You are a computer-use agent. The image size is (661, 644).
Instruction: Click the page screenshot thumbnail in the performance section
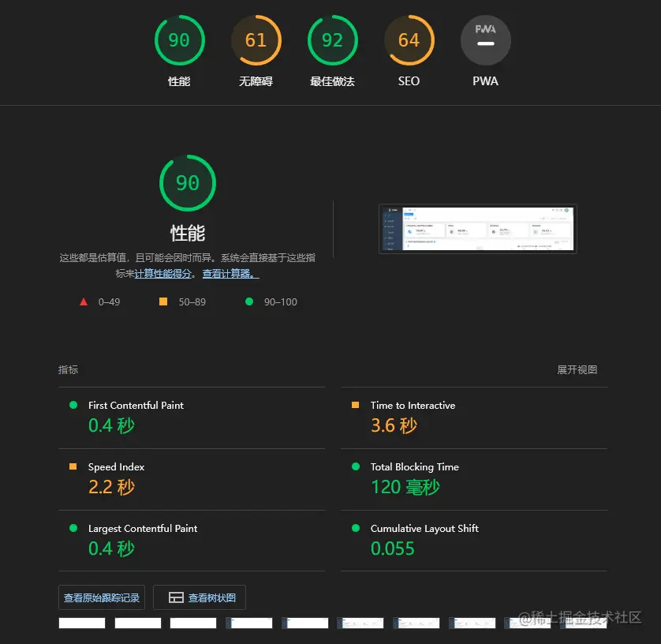coord(478,229)
